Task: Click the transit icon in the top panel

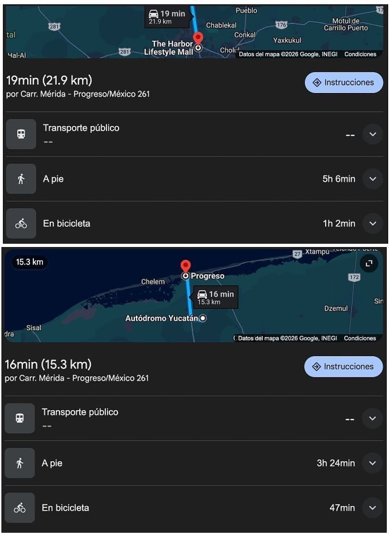Action: point(21,134)
